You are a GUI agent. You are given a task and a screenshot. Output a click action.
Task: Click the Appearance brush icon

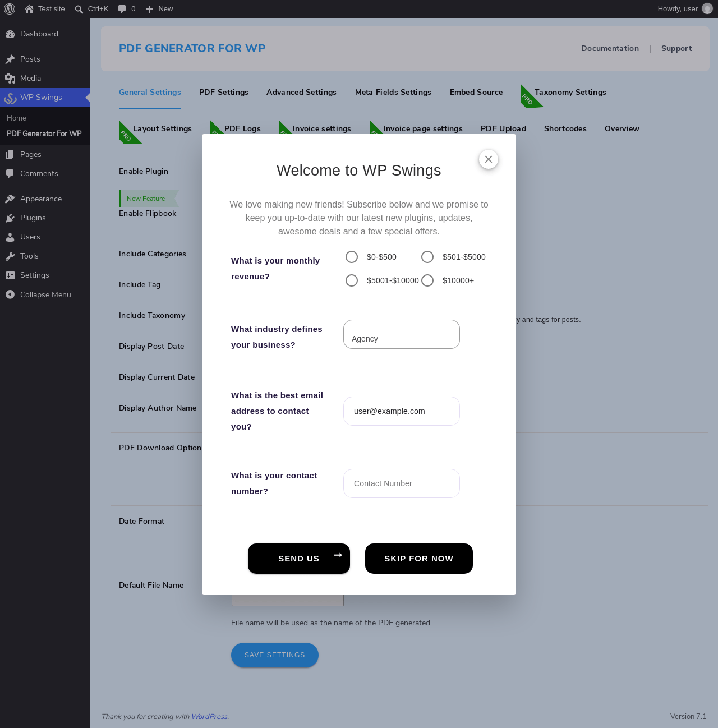10,199
